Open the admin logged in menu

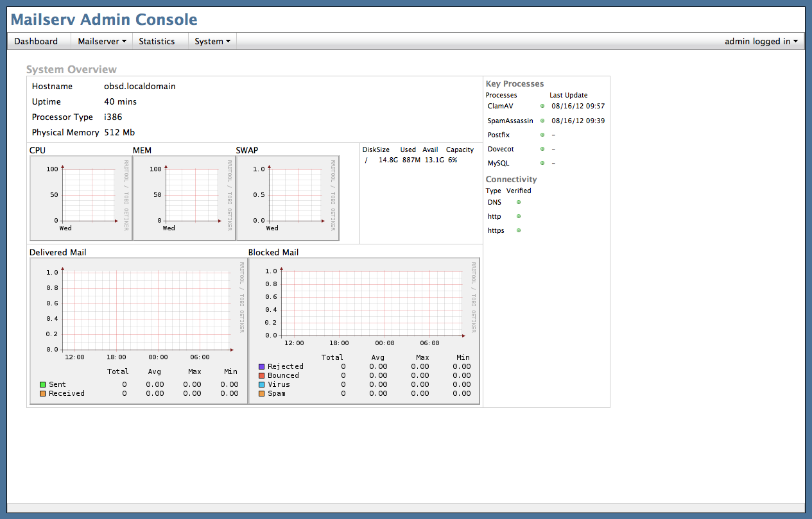click(761, 41)
